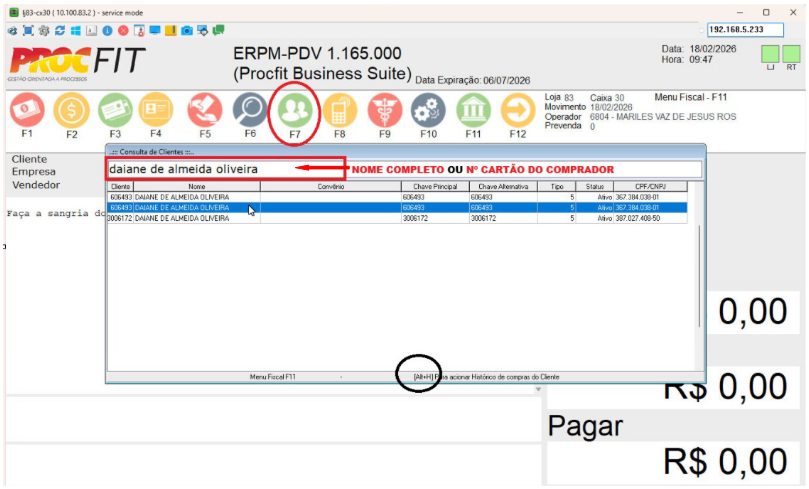Click the F5 hand payment icon

tap(205, 110)
